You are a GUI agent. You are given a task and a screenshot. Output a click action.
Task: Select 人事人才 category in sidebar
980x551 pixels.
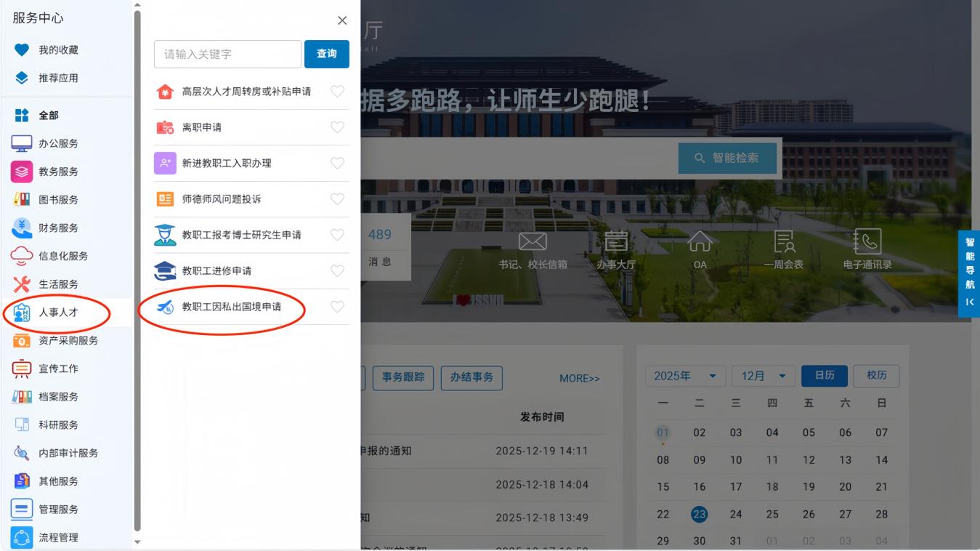point(58,313)
